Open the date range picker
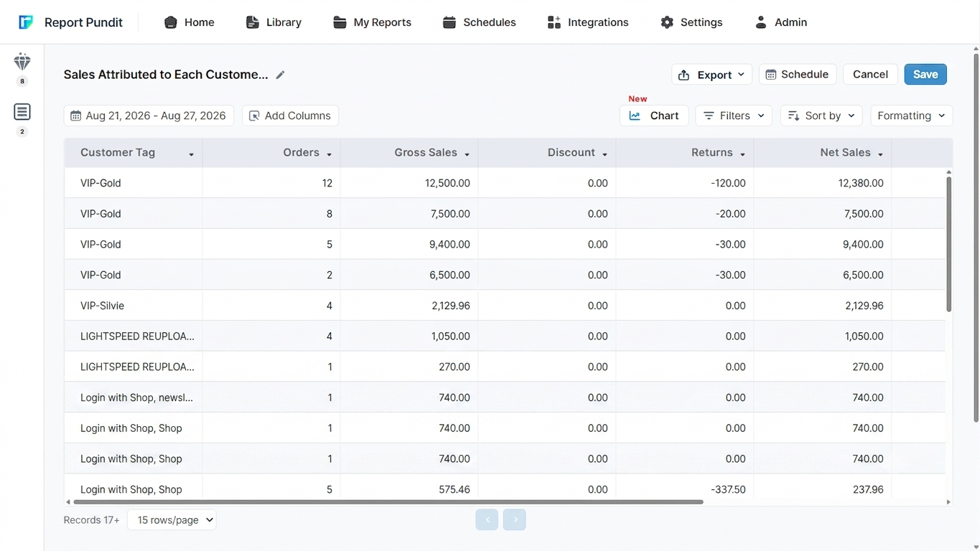Image resolution: width=980 pixels, height=551 pixels. [149, 116]
